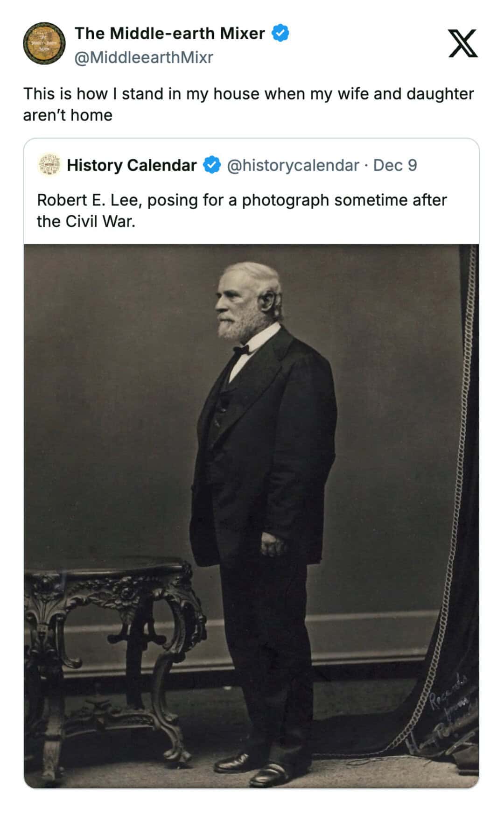Click the rope-trimmed curtain in the photo
The image size is (504, 815).
click(x=467, y=467)
